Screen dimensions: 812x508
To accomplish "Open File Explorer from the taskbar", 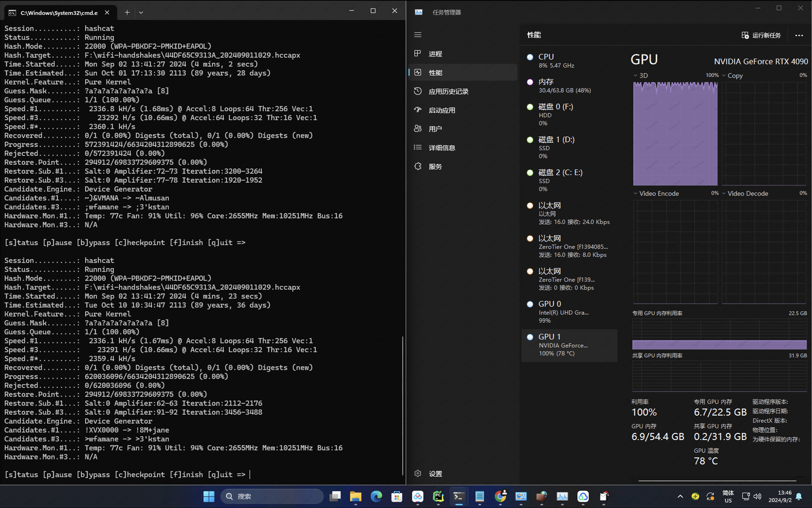I will [355, 496].
